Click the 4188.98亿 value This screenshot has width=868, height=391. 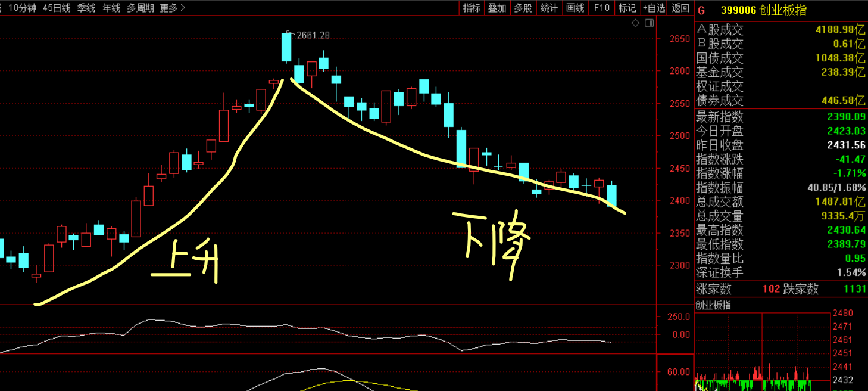click(841, 29)
